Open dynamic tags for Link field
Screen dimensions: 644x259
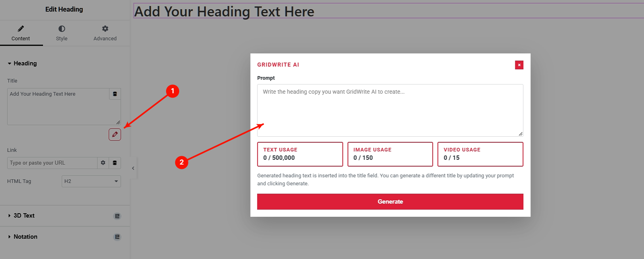click(x=115, y=163)
